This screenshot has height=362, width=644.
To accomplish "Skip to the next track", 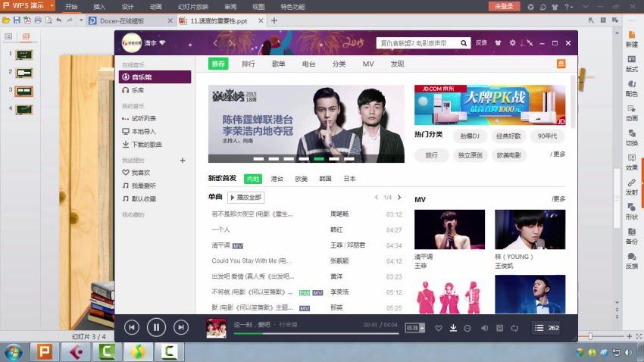I will point(181,327).
